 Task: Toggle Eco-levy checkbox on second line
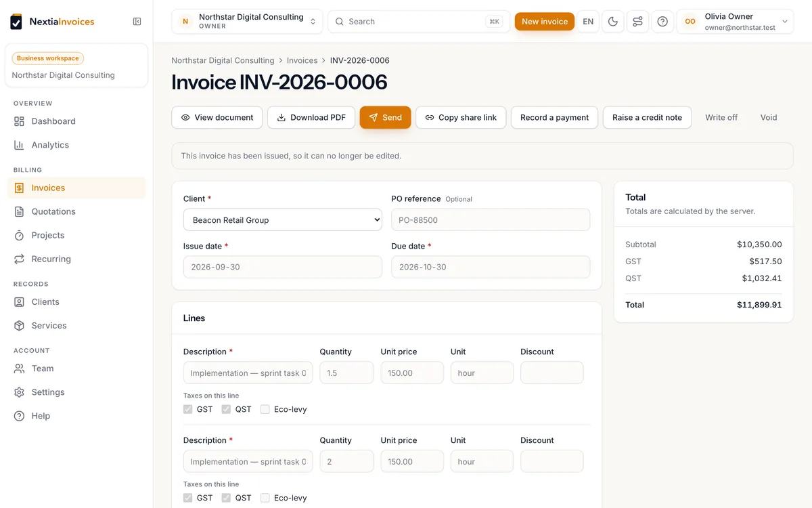pos(265,498)
